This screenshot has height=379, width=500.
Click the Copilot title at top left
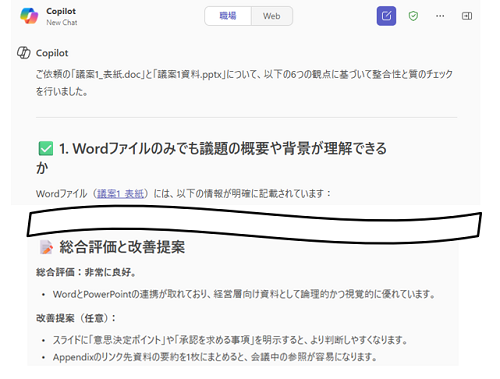click(x=61, y=11)
